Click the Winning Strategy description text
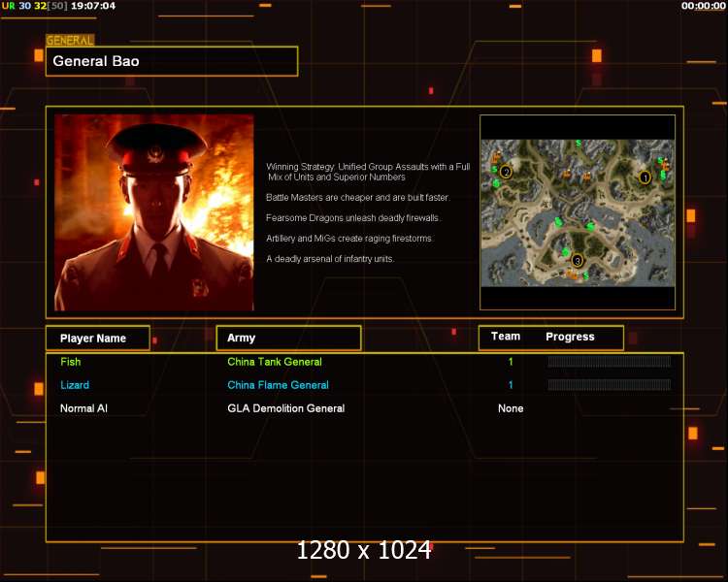Screen dimensions: 728x582 click(368, 172)
